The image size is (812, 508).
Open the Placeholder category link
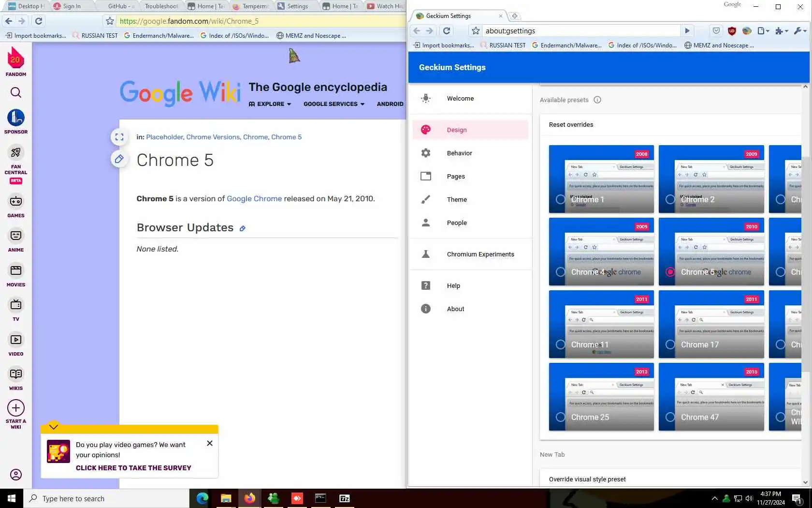tap(164, 137)
